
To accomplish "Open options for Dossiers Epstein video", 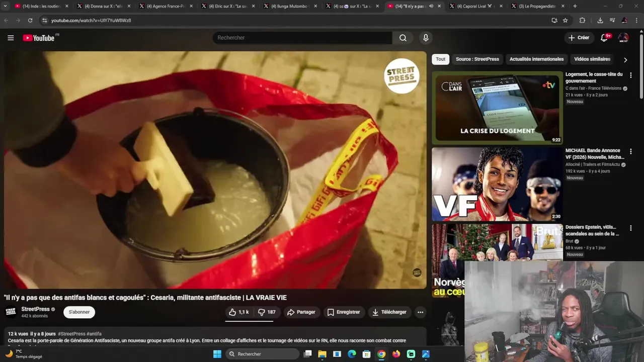I will (630, 228).
